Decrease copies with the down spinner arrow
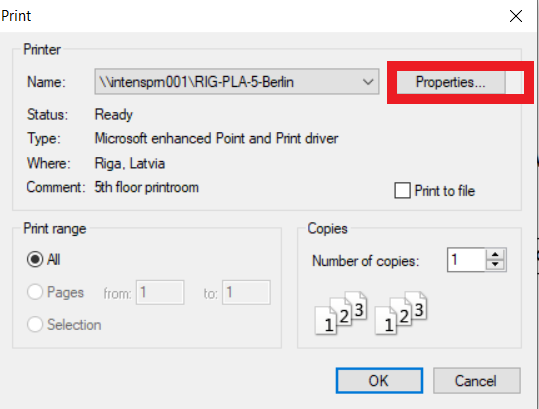The image size is (539, 409). (x=495, y=265)
